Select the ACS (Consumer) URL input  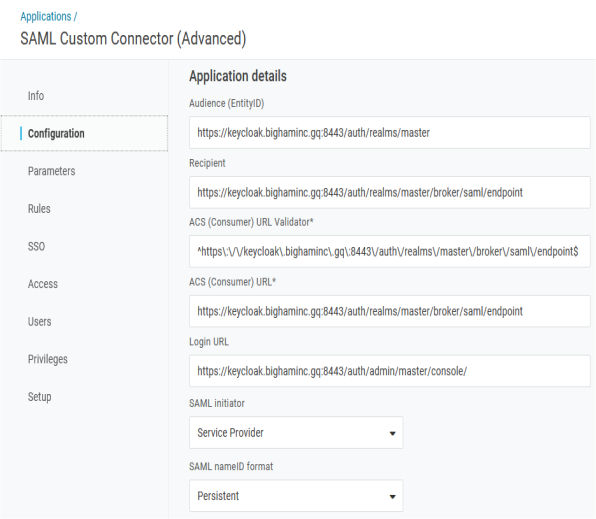(390, 311)
